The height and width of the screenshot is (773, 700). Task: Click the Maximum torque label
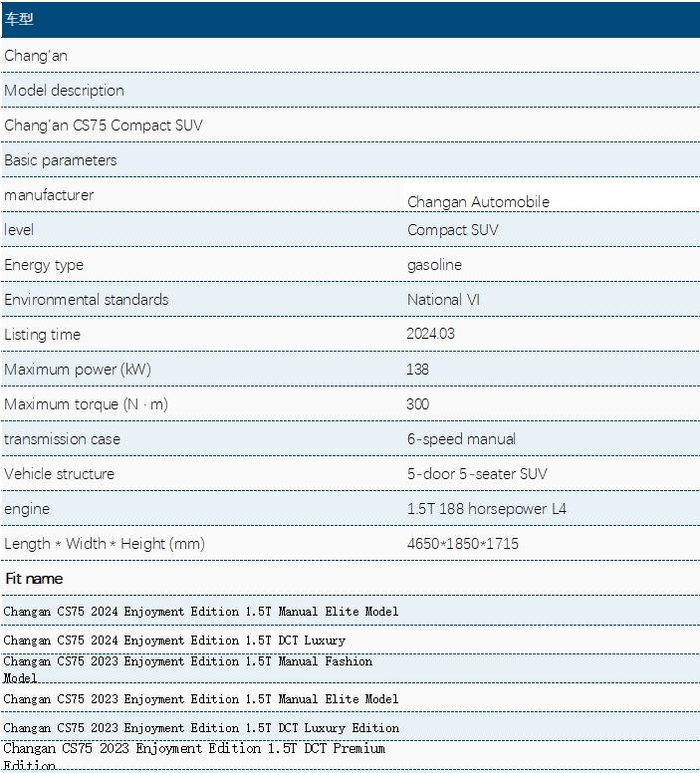coord(87,404)
